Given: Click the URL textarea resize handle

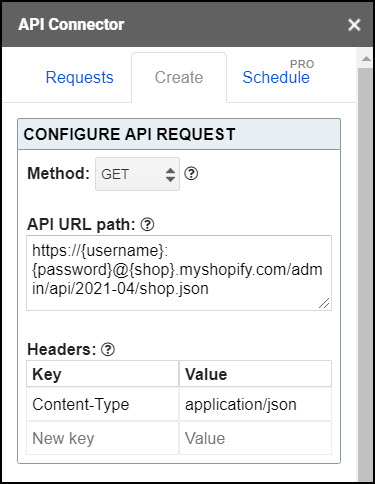Looking at the screenshot, I should [324, 303].
